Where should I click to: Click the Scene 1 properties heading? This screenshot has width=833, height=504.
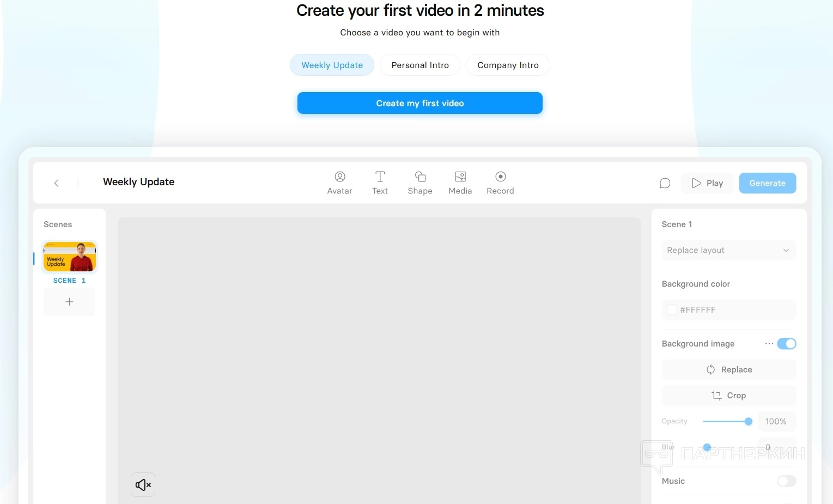677,224
